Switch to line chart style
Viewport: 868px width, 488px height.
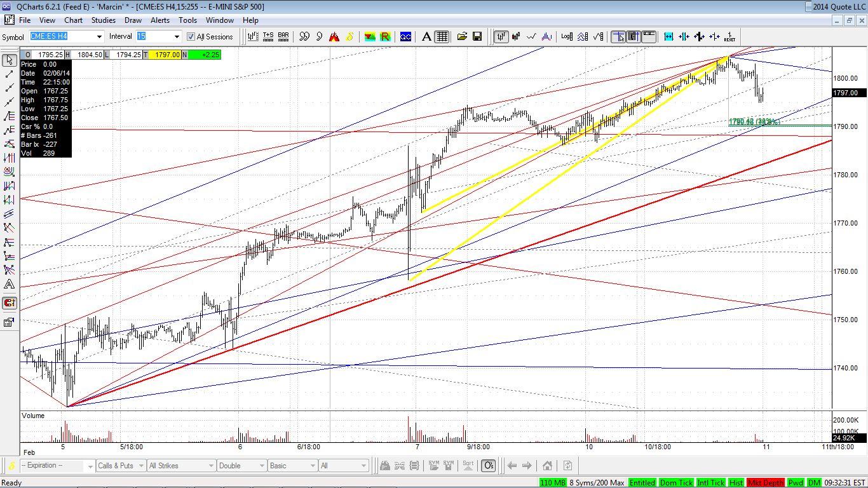pos(532,37)
